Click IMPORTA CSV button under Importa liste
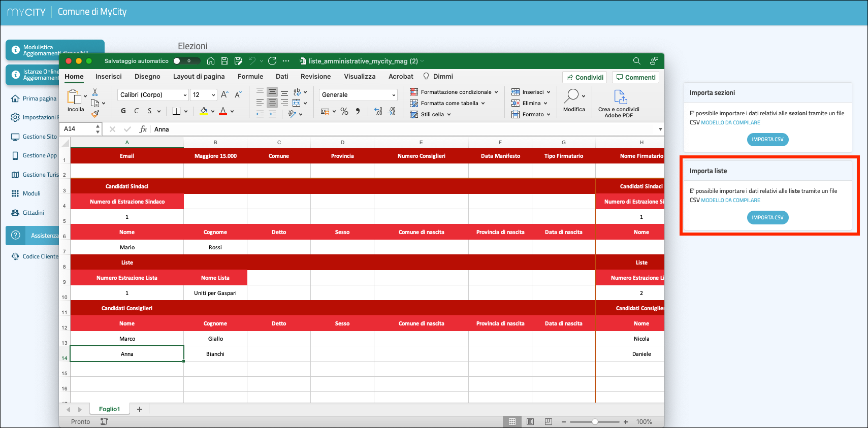This screenshot has width=868, height=428. 767,217
